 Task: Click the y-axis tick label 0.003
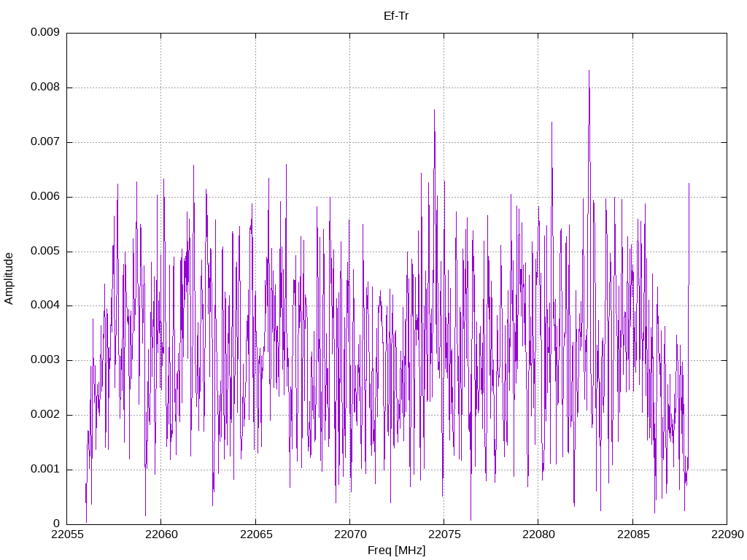[x=45, y=360]
